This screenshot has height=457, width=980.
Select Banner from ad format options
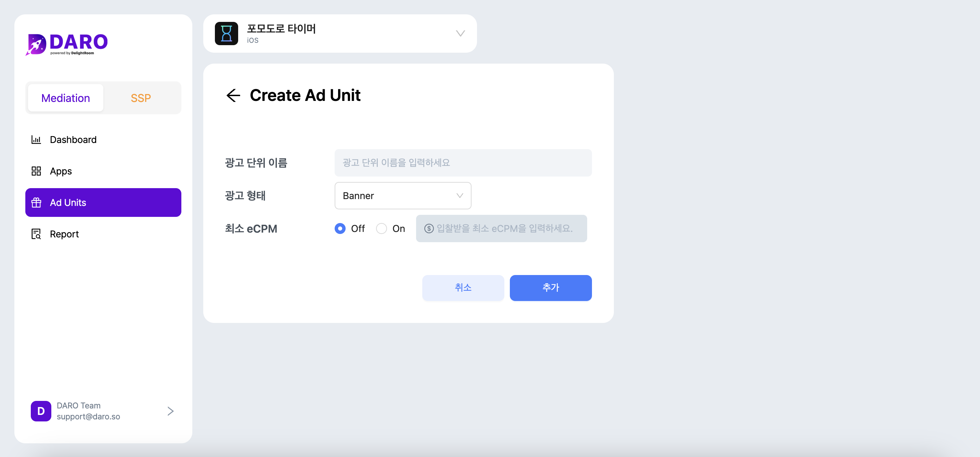[x=402, y=196]
